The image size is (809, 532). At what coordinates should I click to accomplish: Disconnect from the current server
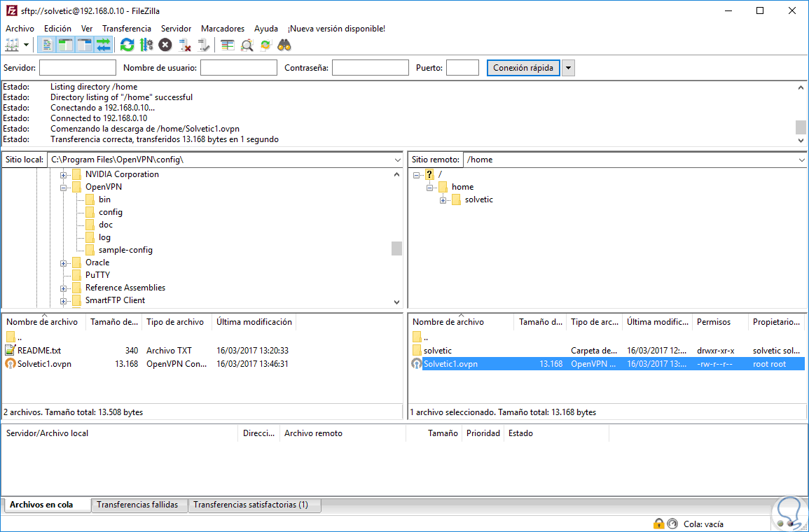tap(184, 45)
